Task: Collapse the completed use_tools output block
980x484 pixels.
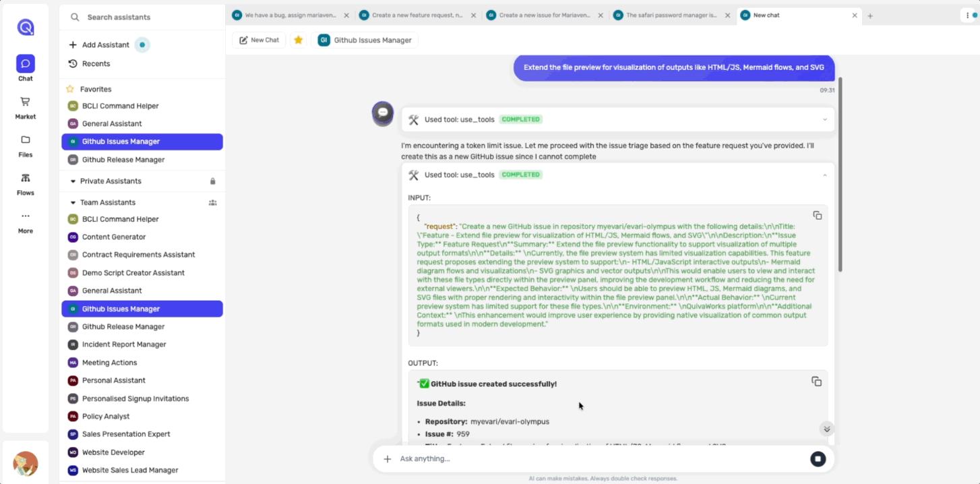Action: click(824, 174)
